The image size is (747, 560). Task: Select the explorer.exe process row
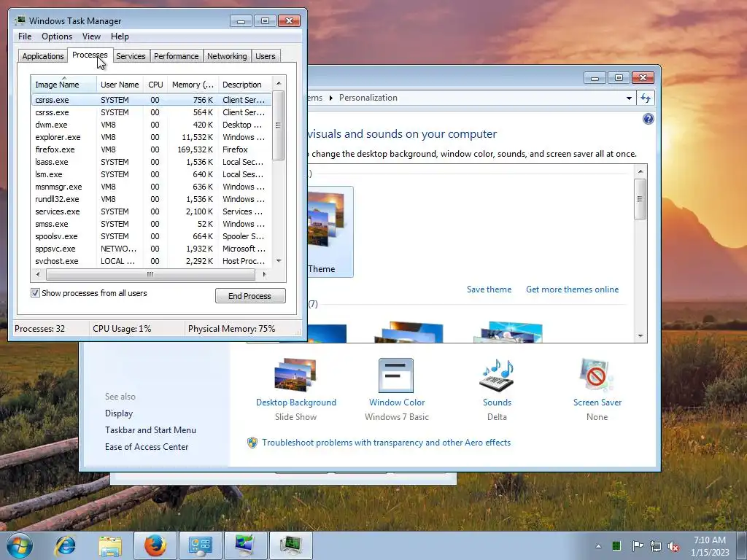[151, 137]
